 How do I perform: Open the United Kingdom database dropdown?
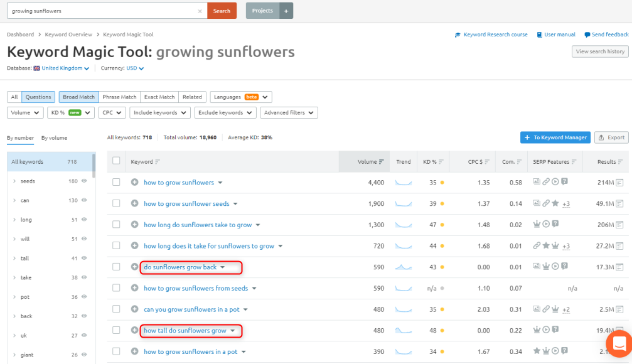(62, 68)
